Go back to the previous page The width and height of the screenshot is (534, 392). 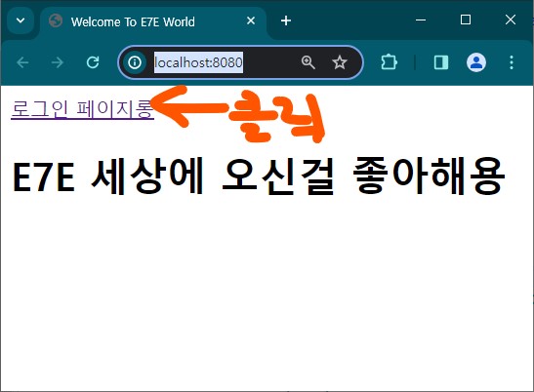[x=22, y=62]
